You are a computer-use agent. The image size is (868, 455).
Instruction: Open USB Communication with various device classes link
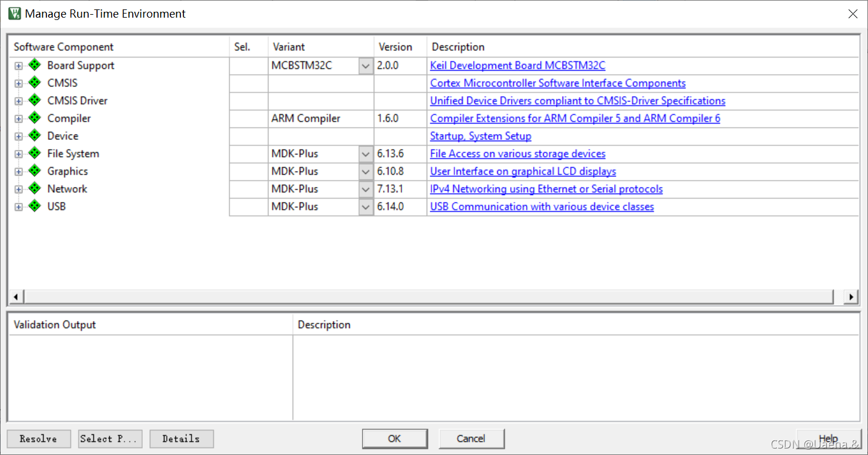tap(542, 206)
